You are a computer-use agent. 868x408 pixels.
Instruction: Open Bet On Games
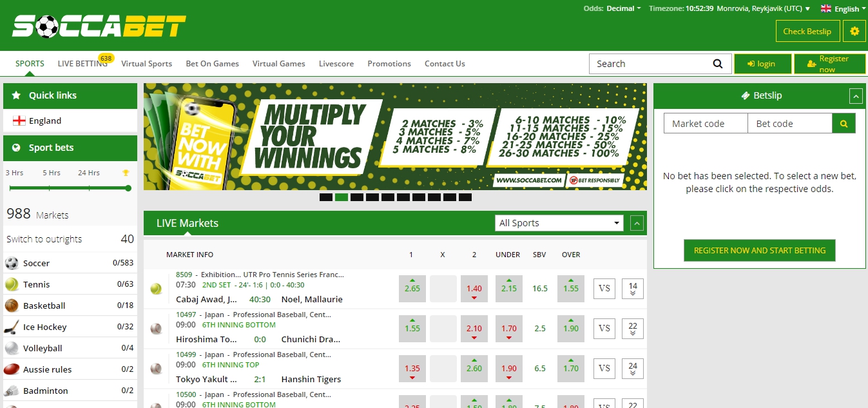[x=213, y=64]
